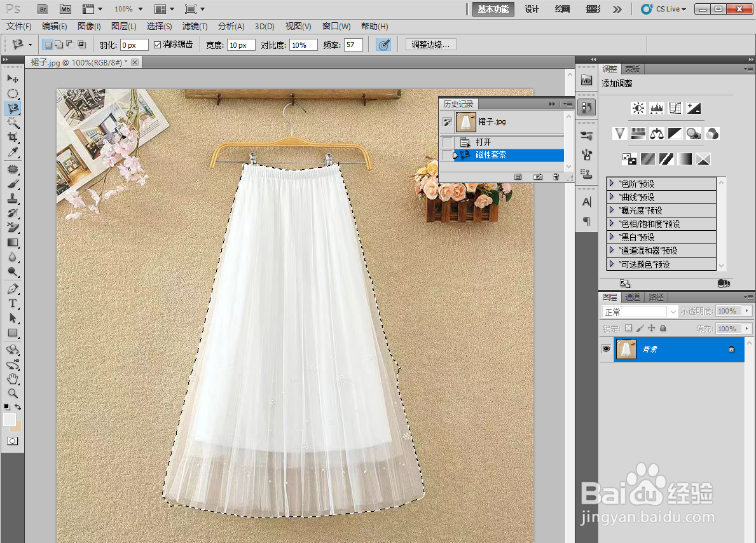Viewport: 756px width, 543px height.
Task: Select the Eyedropper tool
Action: pos(13,153)
